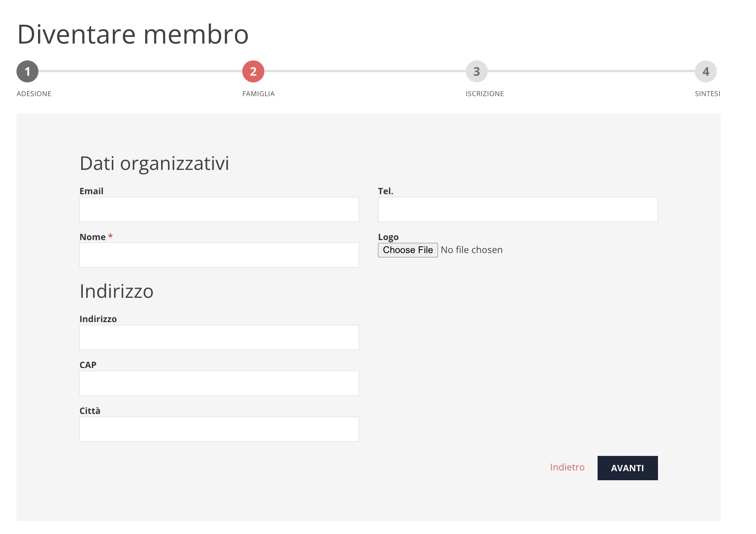This screenshot has height=534, width=756.
Task: Jump to step 3 ISCRIZIONE
Action: click(476, 72)
